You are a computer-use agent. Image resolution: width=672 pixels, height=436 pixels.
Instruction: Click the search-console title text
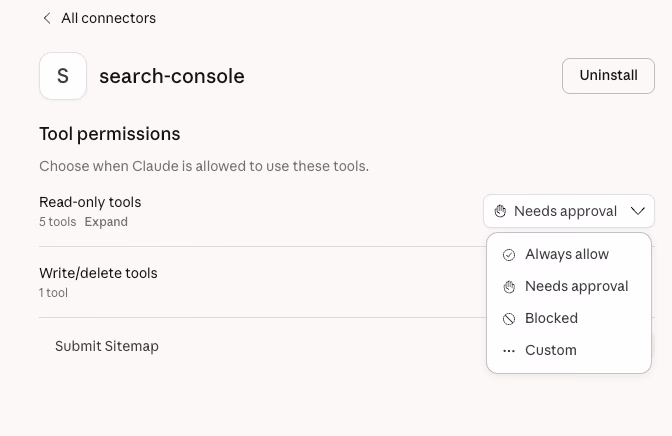(x=172, y=76)
